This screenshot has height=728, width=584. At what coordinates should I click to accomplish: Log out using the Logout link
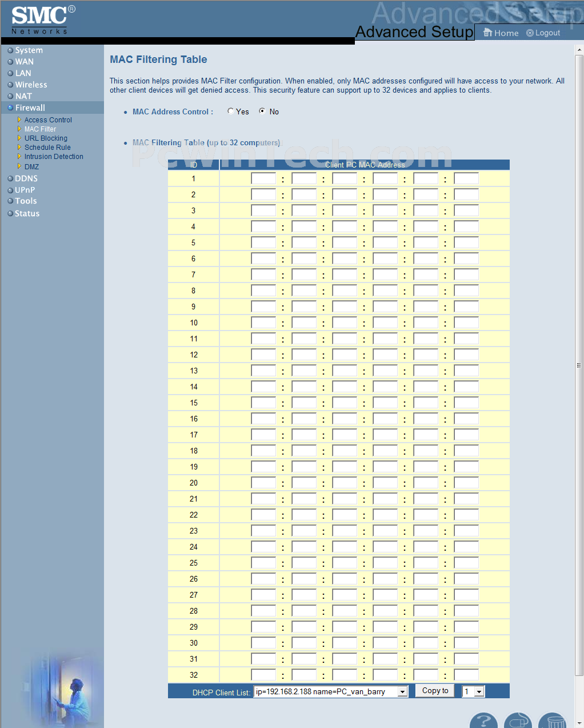tap(543, 33)
